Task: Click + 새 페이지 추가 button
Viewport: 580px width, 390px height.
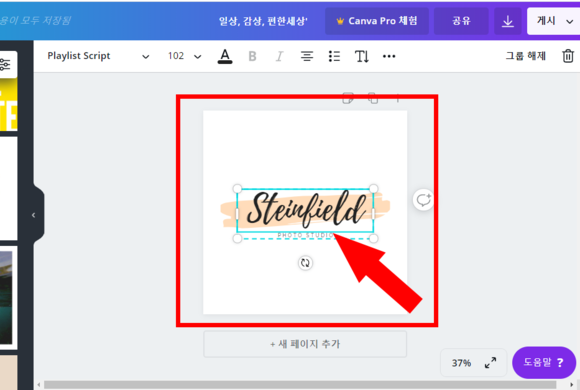Action: coord(305,344)
